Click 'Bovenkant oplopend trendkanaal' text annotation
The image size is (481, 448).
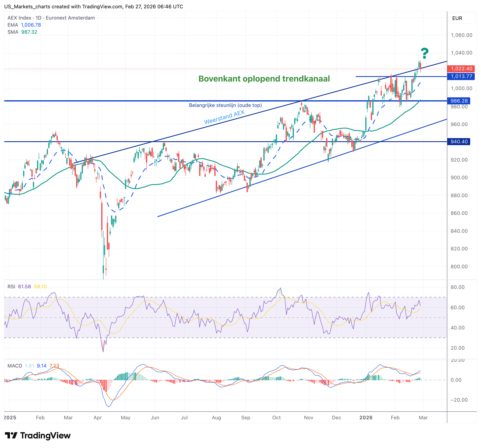pos(264,79)
